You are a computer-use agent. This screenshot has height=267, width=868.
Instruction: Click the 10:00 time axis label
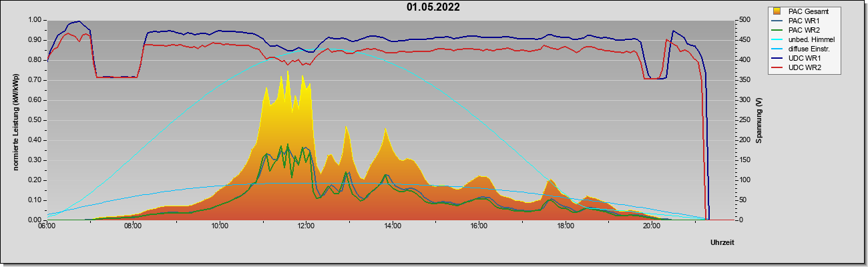(x=220, y=226)
